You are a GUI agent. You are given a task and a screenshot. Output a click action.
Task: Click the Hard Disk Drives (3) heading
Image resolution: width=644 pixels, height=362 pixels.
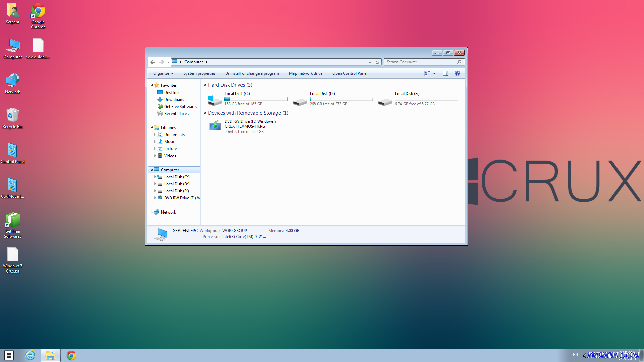click(x=230, y=85)
